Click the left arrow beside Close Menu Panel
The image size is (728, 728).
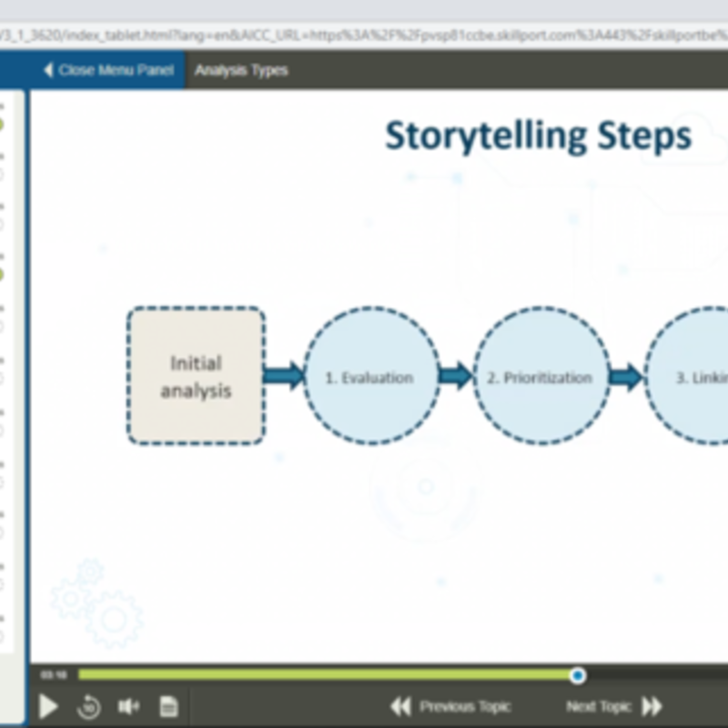point(48,70)
